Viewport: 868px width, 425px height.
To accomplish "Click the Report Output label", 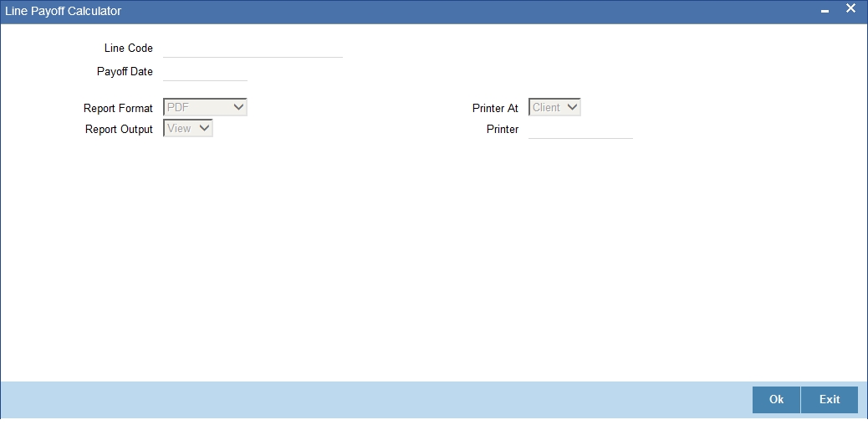I will click(119, 129).
